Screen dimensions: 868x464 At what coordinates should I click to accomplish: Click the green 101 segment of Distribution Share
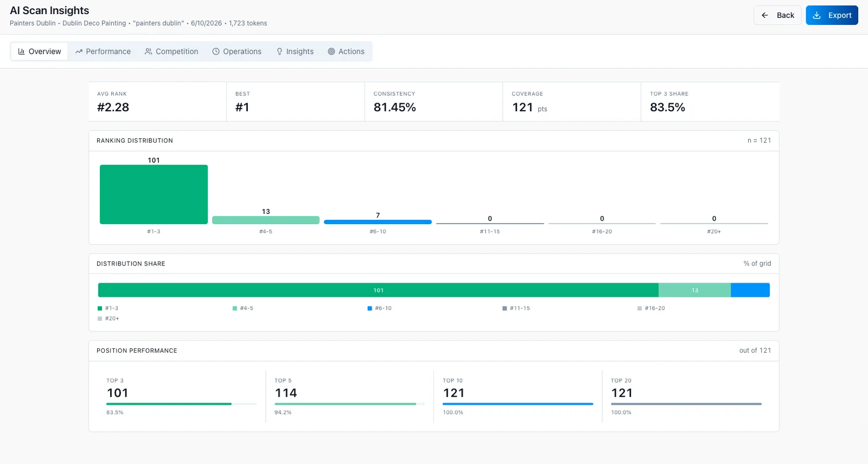point(378,290)
